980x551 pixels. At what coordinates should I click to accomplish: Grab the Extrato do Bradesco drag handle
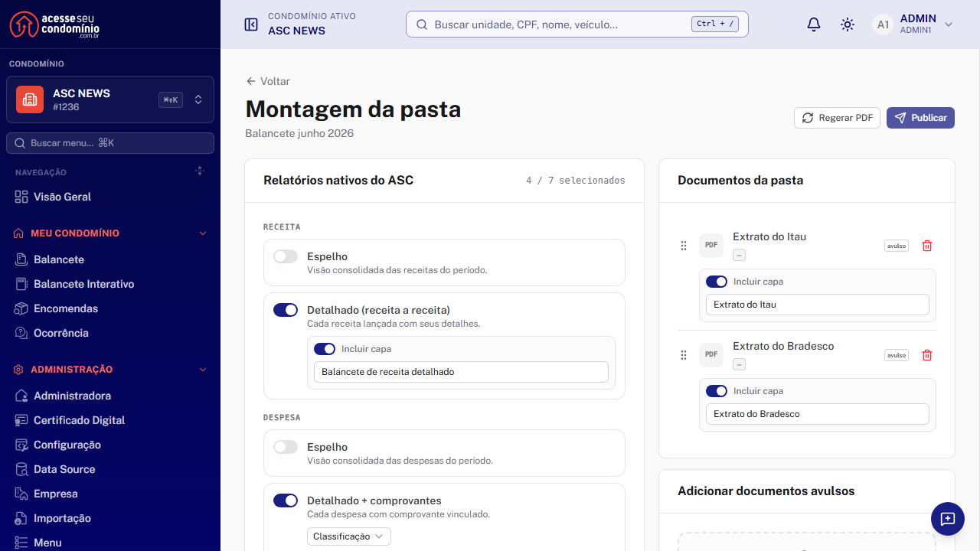tap(684, 355)
